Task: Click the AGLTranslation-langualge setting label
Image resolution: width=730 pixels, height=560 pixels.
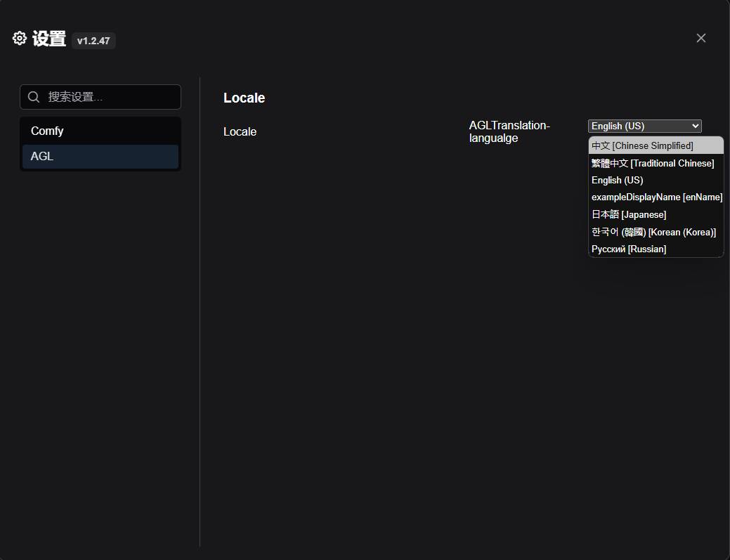Action: 509,131
